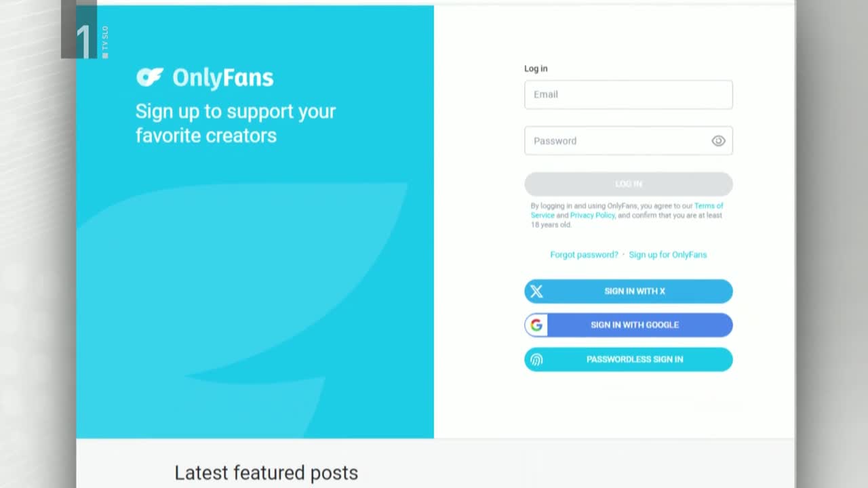Click the grey LOG IN button
The image size is (868, 488).
tap(628, 184)
